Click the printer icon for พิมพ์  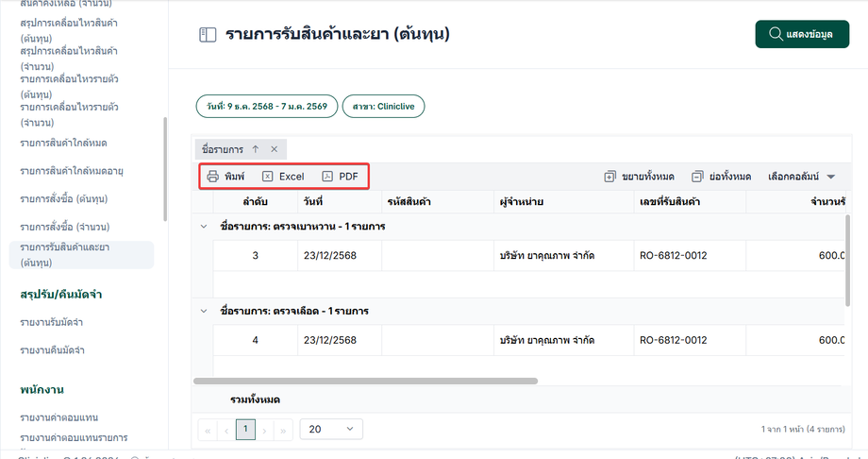[213, 177]
